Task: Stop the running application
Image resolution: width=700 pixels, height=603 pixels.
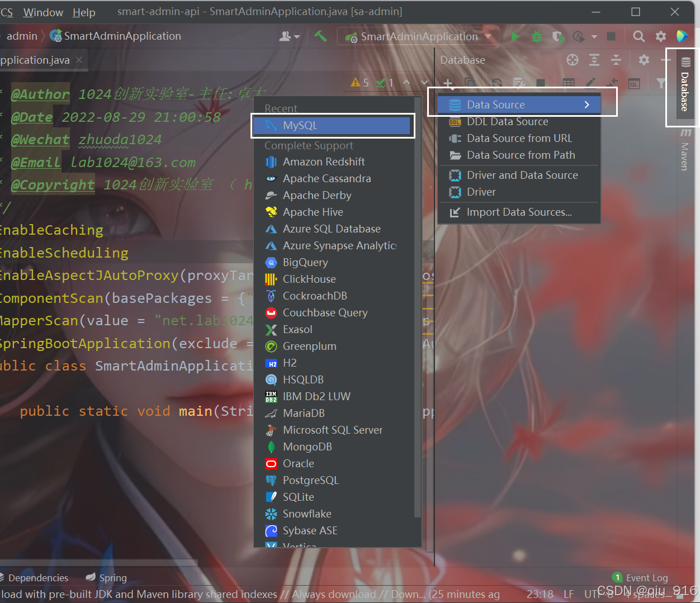Action: [611, 36]
